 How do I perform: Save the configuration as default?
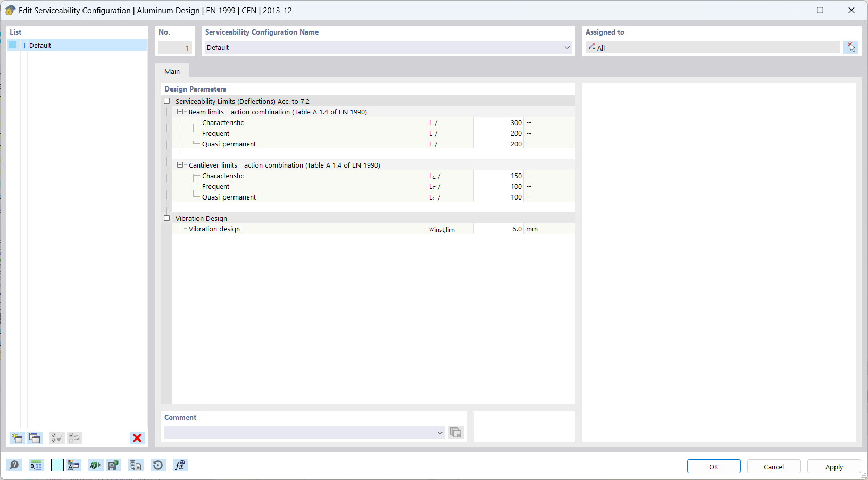tap(113, 465)
